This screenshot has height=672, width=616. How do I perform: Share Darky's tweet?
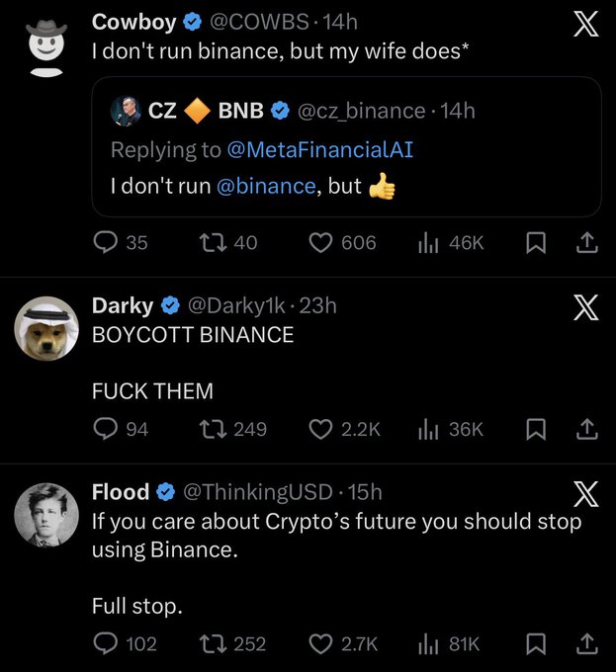585,429
